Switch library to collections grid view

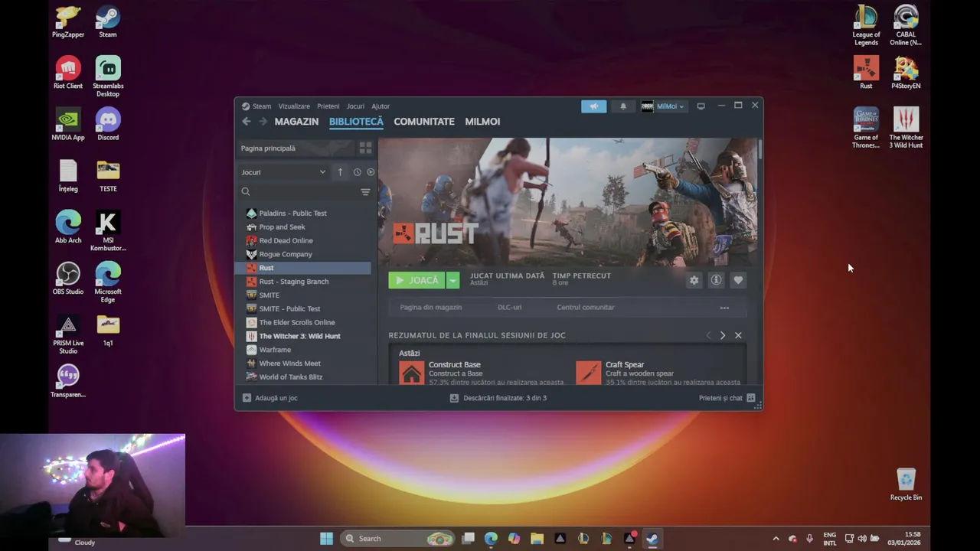point(365,148)
